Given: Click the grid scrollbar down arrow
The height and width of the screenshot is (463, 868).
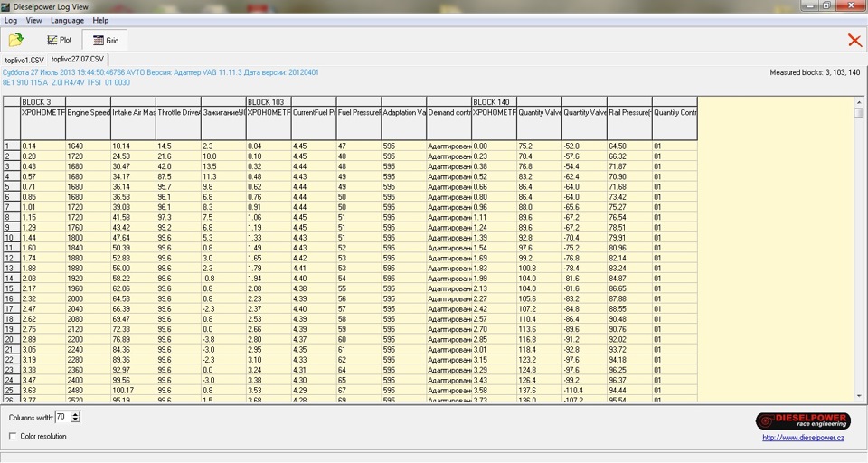Looking at the screenshot, I should 859,396.
